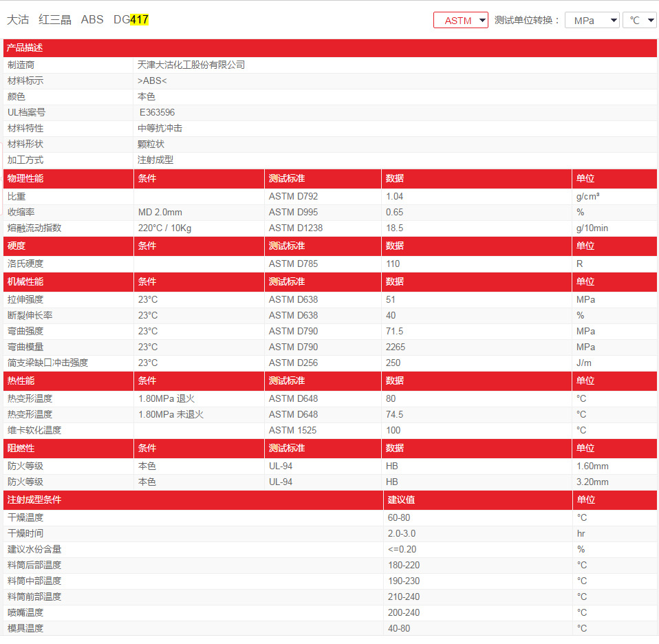Click ASTM D256 standard cell

pyautogui.click(x=293, y=363)
